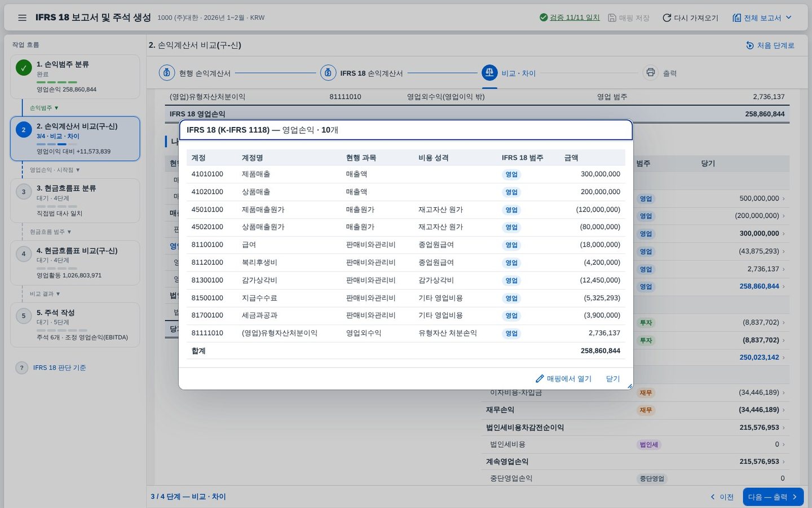Close the dialog with 닫기

tap(613, 379)
